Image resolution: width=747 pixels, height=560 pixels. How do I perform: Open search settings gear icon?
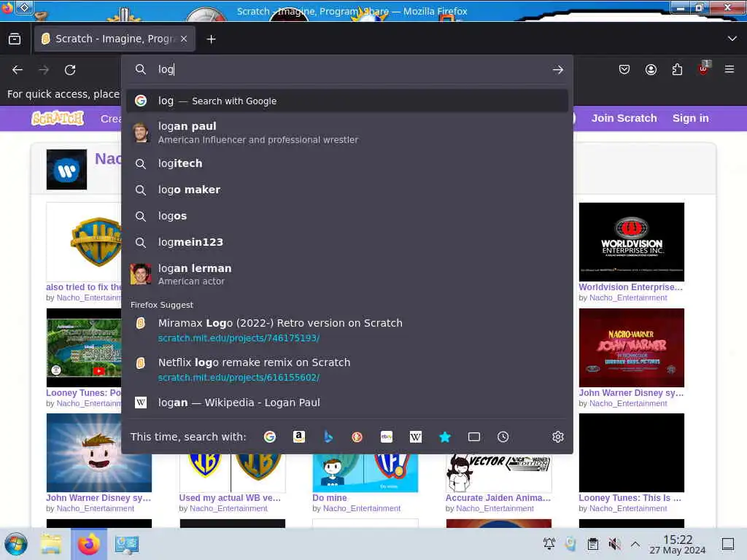click(558, 437)
